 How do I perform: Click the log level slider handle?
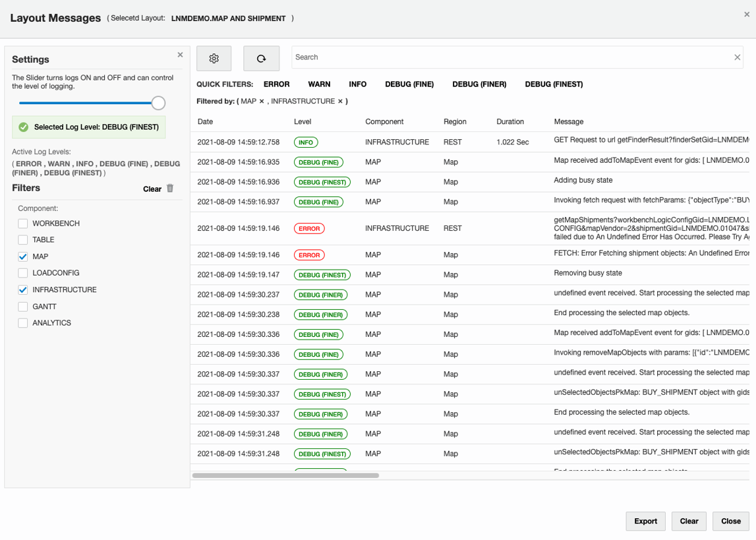pyautogui.click(x=158, y=103)
